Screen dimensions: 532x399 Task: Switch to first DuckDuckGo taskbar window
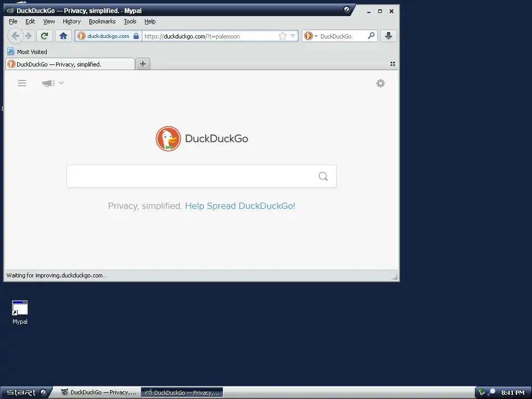tap(99, 393)
